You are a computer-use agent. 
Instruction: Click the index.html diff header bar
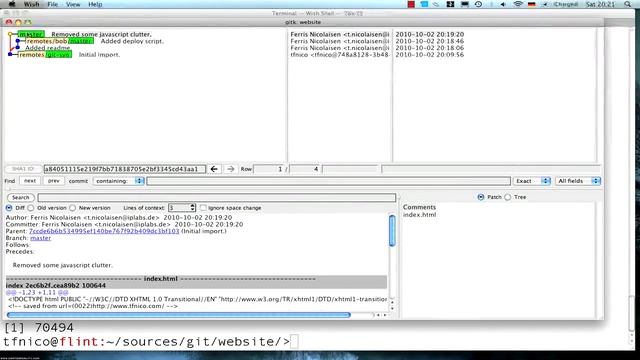(x=196, y=279)
